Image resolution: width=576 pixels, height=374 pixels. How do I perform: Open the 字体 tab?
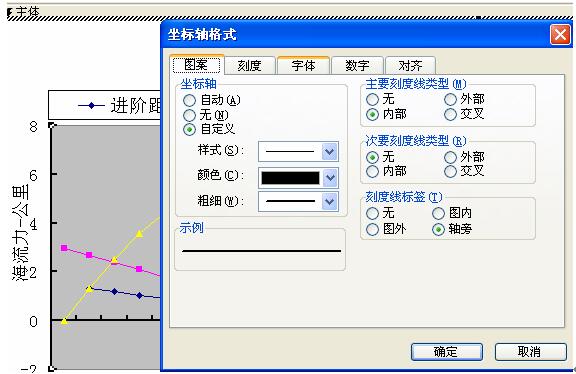(303, 66)
